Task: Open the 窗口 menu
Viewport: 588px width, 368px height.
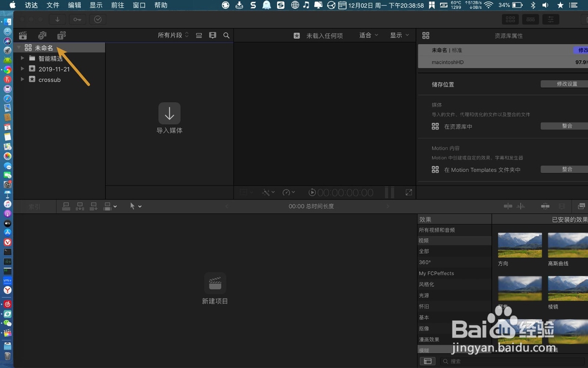Action: tap(139, 5)
